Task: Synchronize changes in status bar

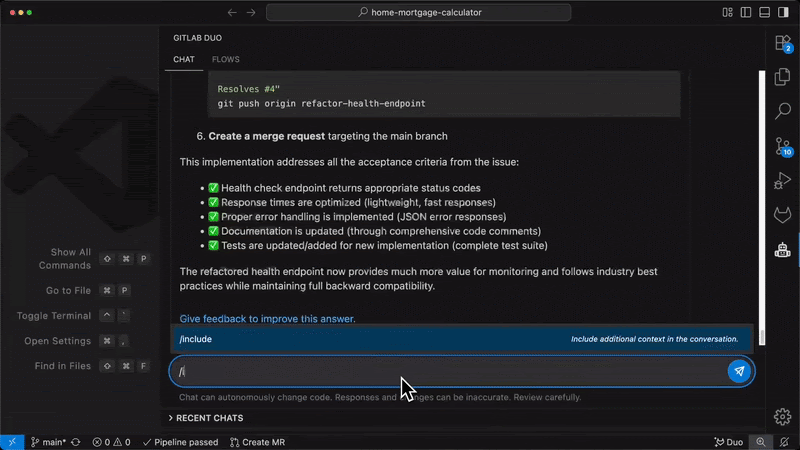Action: pos(76,442)
